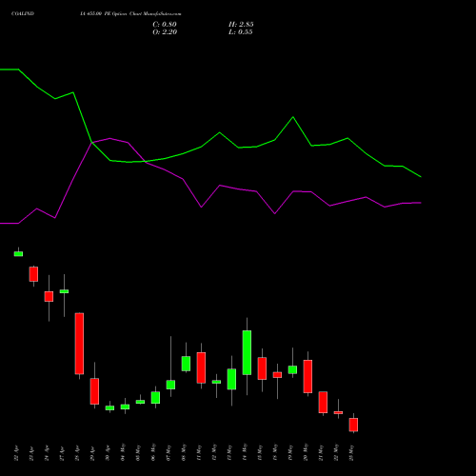This screenshot has width=476, height=476.
Task: Click the tall green candlestick above 14 May
Action: click(247, 352)
